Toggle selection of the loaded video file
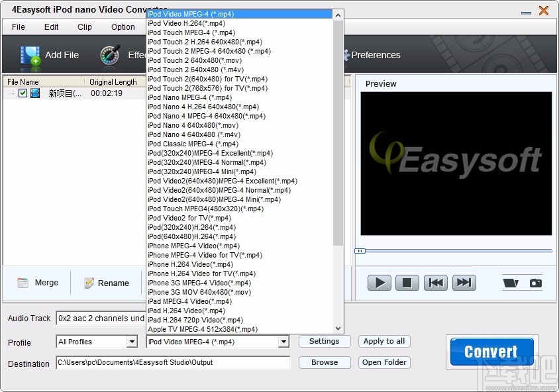559x392 pixels. click(x=22, y=93)
